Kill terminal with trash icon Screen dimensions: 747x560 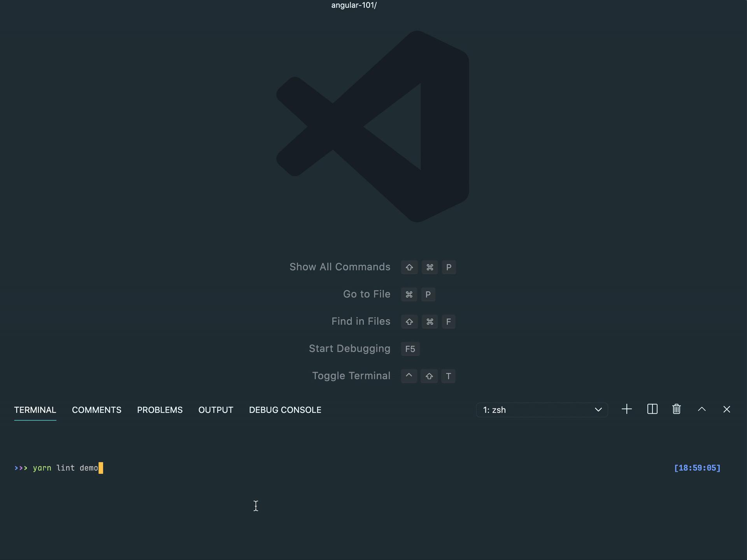677,409
